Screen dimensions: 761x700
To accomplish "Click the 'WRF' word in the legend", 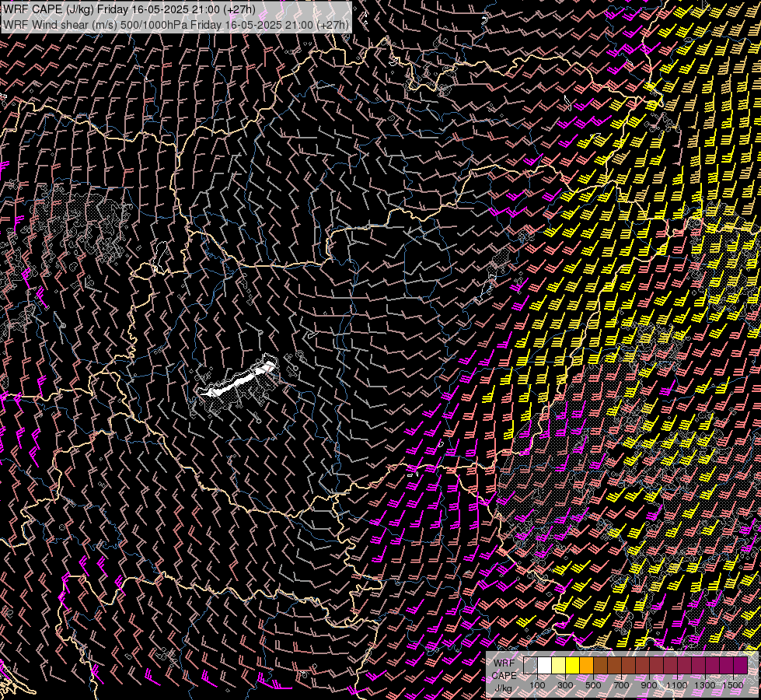I will (504, 663).
